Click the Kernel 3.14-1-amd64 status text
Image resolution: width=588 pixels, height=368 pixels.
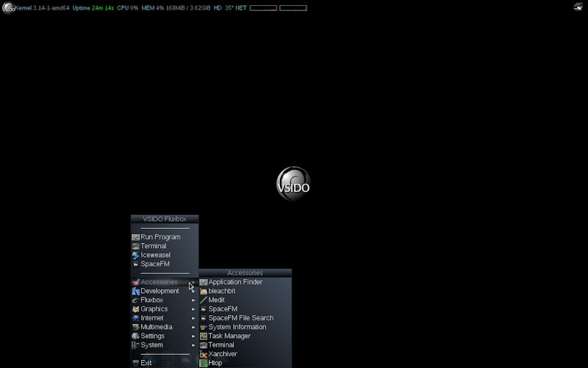tap(42, 8)
